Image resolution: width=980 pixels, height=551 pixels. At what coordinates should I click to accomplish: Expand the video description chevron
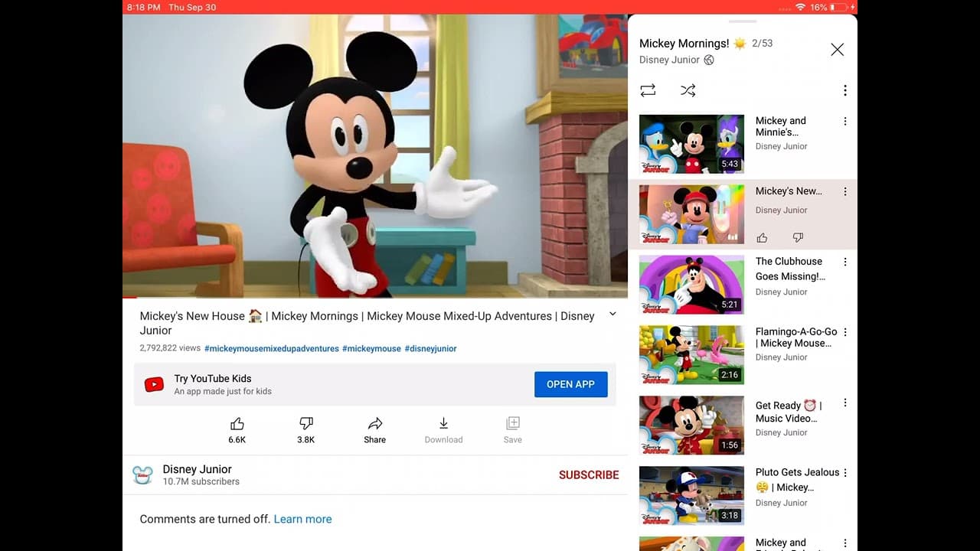coord(612,315)
